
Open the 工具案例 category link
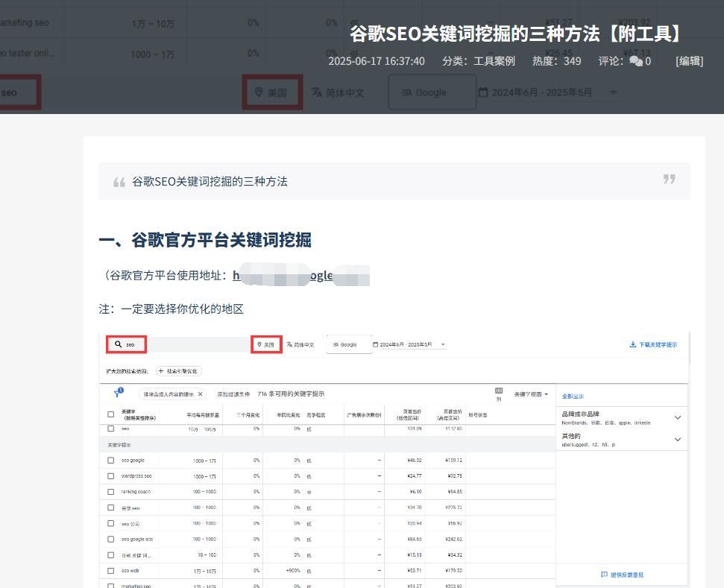coord(494,61)
